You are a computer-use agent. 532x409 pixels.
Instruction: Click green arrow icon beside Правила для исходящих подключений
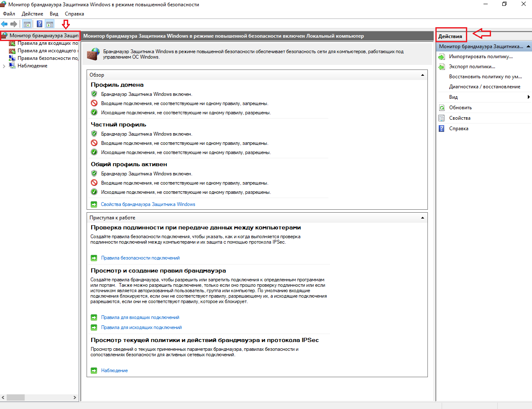[94, 328]
